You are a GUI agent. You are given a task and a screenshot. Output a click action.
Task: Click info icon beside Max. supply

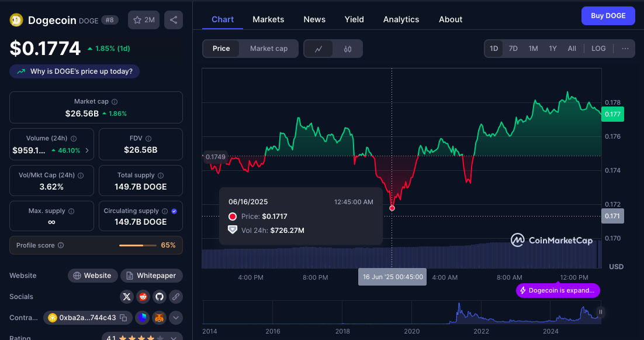coord(71,211)
